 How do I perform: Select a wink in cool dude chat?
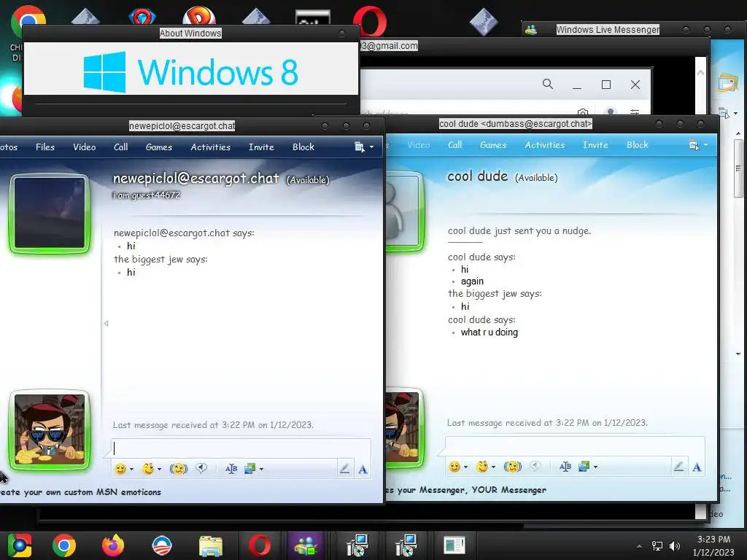coord(482,467)
